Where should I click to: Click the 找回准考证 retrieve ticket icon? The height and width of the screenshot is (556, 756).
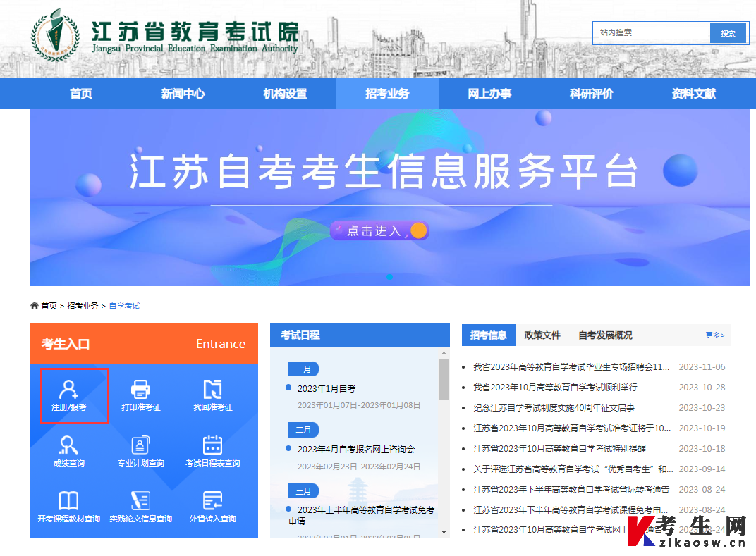click(212, 395)
